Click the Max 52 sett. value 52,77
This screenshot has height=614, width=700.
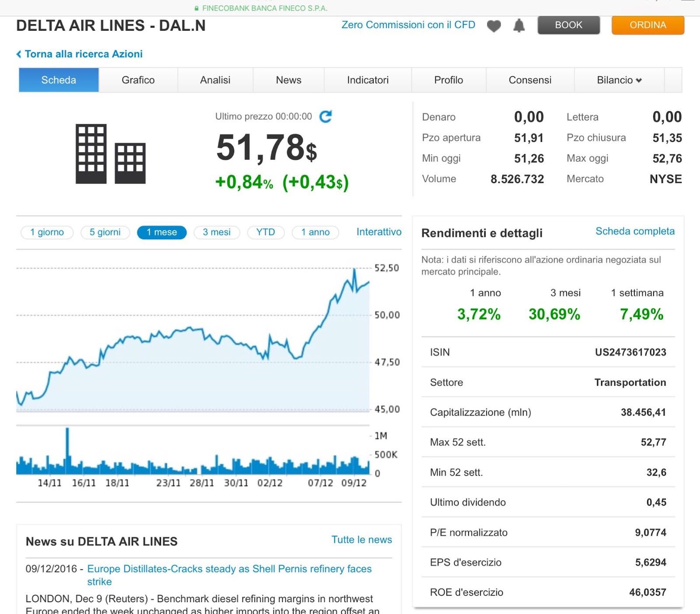click(653, 442)
